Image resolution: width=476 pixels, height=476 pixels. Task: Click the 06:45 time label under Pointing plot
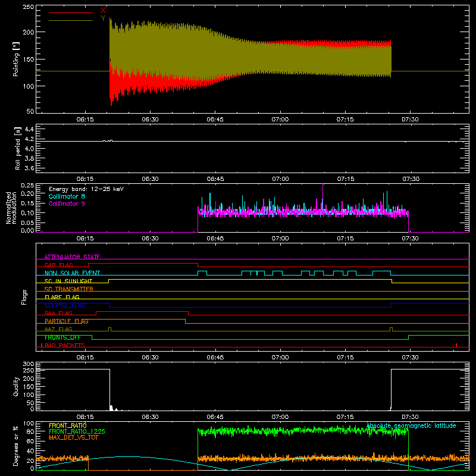pyautogui.click(x=215, y=120)
